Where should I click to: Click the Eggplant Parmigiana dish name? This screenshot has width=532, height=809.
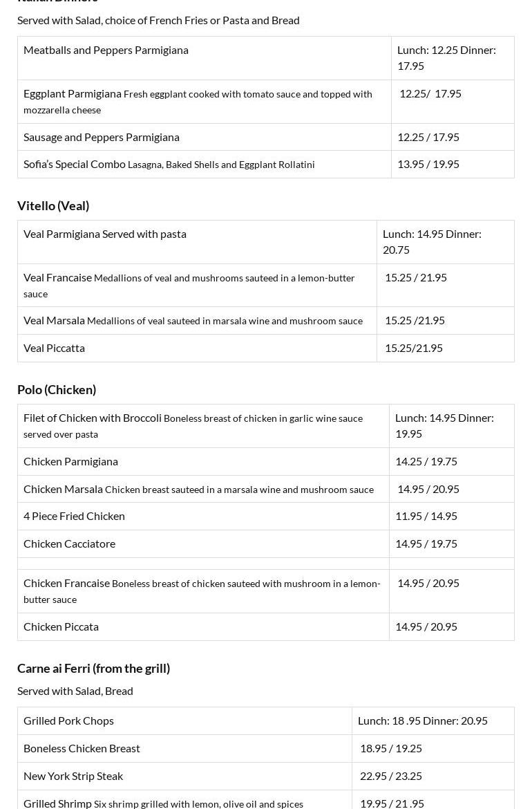73,93
